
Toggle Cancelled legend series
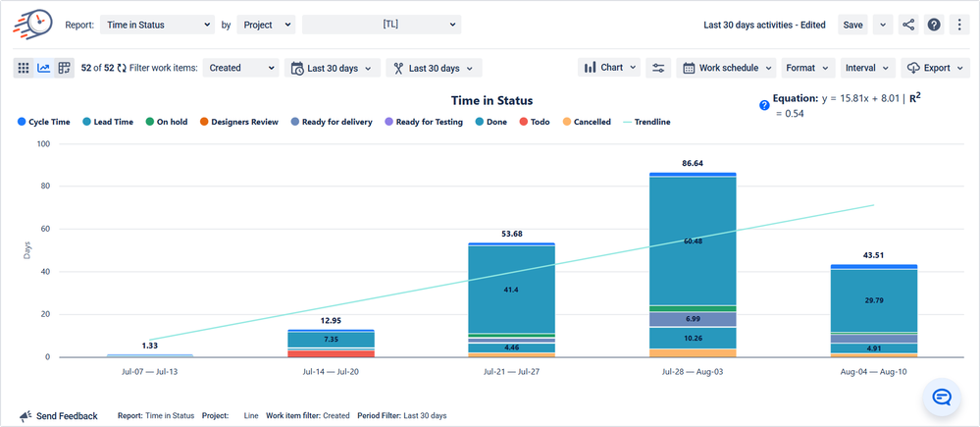(587, 122)
